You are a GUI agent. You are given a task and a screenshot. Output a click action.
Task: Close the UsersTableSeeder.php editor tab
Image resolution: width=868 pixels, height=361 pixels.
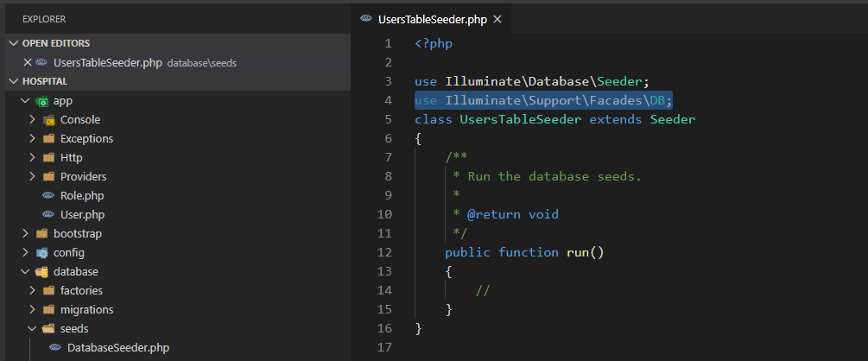[x=497, y=19]
